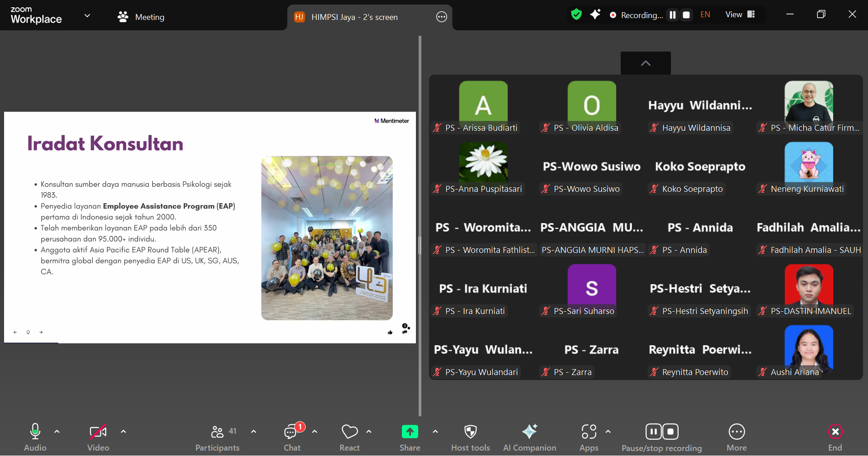The height and width of the screenshot is (456, 868).
Task: Click PS-DASTIN IMANUEL profile photo
Action: [x=809, y=285]
